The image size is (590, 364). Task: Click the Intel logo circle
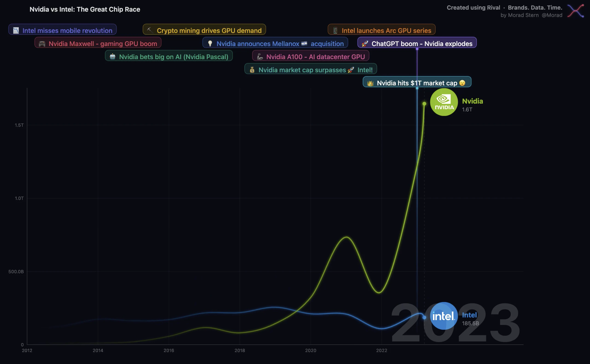pyautogui.click(x=444, y=316)
